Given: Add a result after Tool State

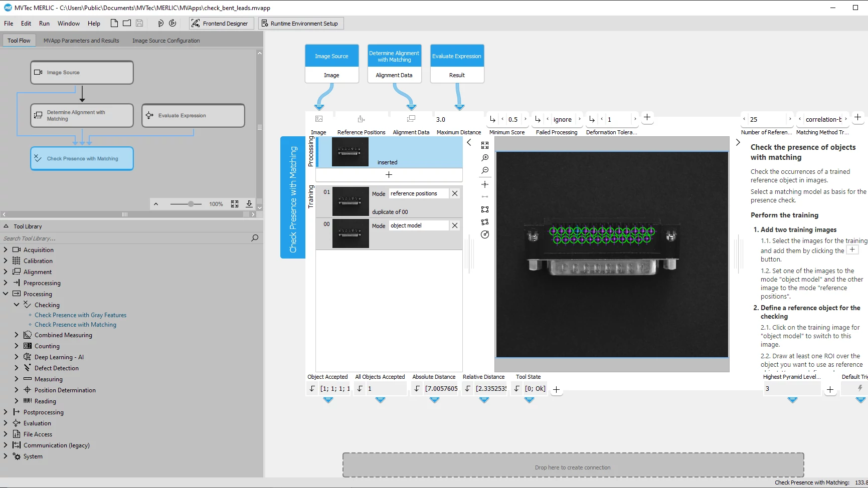Looking at the screenshot, I should 556,389.
